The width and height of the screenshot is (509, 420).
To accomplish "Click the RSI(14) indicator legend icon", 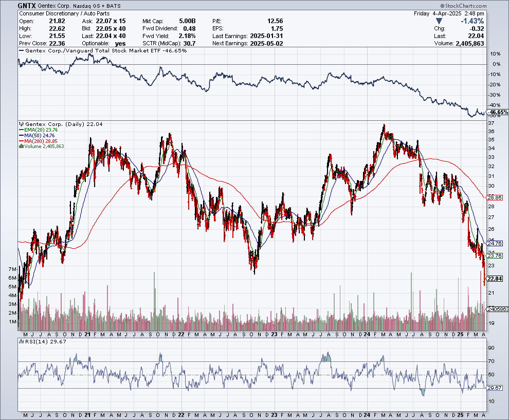I will (22, 341).
